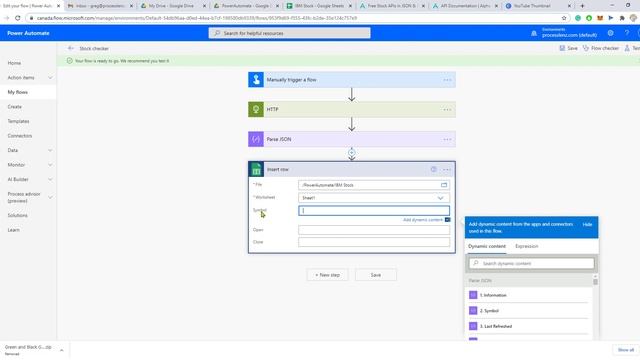Click the Save button below the flow
This screenshot has height=360, width=640.
click(x=376, y=275)
